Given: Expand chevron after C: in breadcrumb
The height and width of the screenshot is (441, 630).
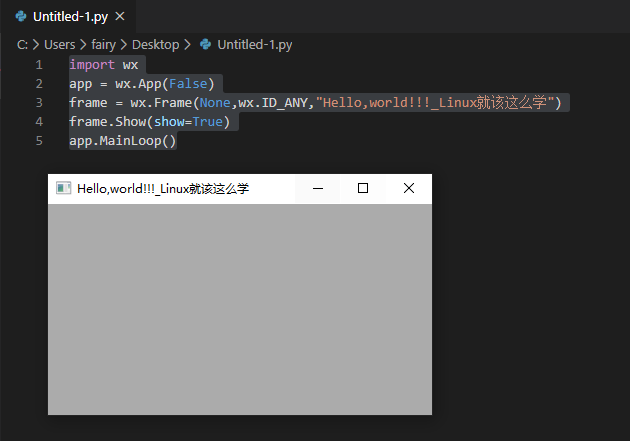Looking at the screenshot, I should (x=36, y=45).
